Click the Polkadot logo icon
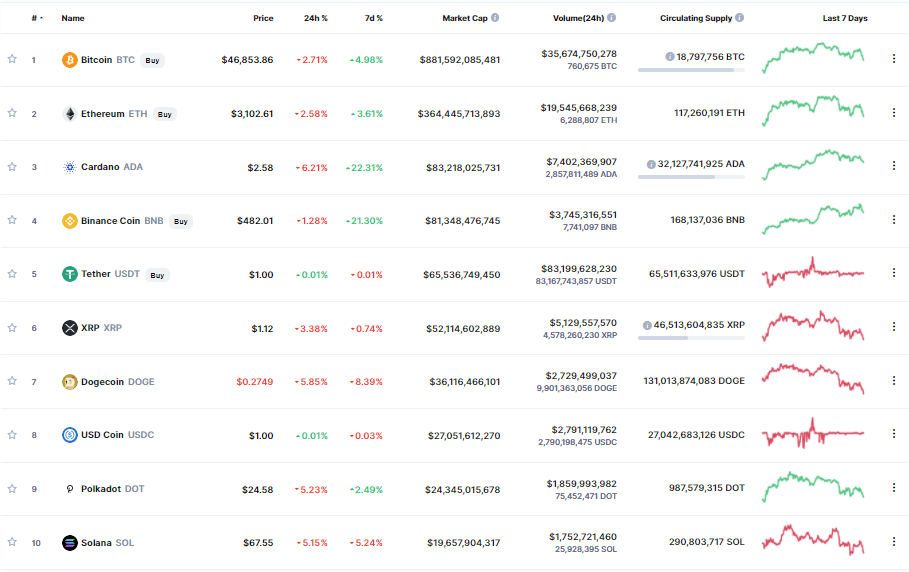909x572 pixels. click(x=70, y=489)
